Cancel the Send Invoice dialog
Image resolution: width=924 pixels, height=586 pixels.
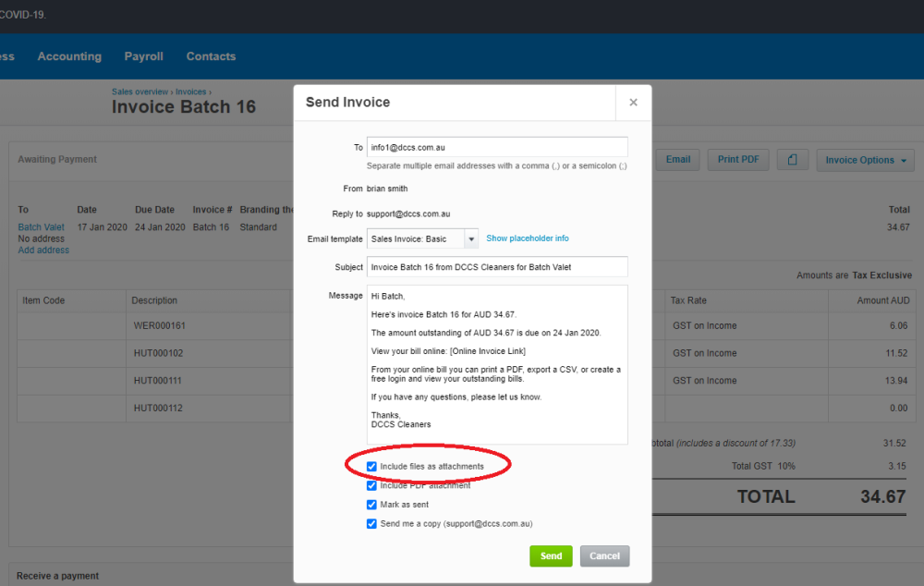(x=604, y=556)
